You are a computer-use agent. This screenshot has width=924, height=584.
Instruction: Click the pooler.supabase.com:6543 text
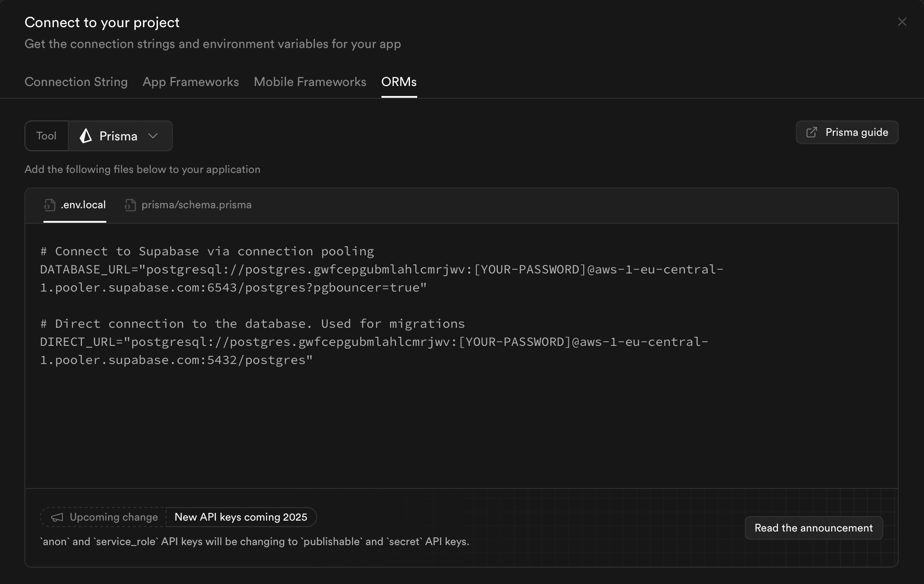146,287
